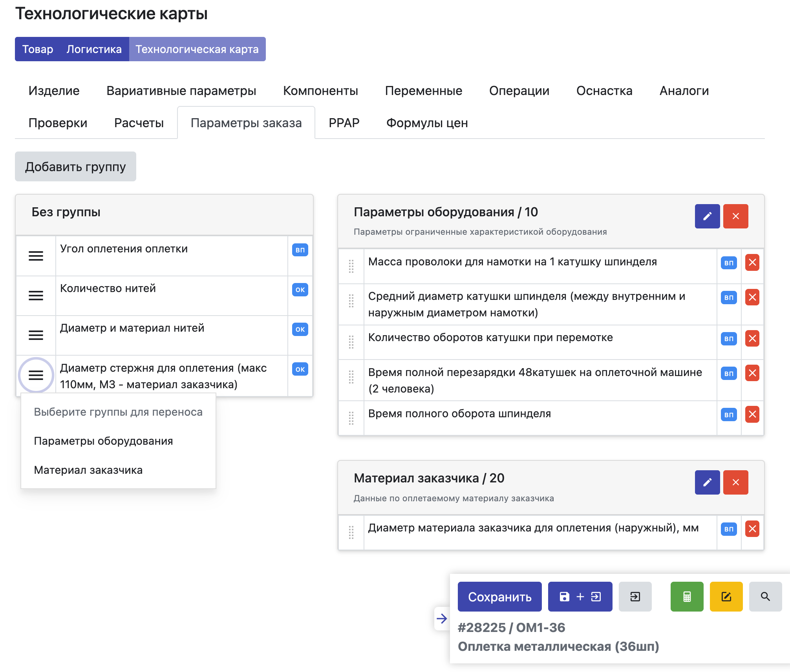This screenshot has width=790, height=672.
Task: Click the yellow edit note icon button
Action: [726, 597]
